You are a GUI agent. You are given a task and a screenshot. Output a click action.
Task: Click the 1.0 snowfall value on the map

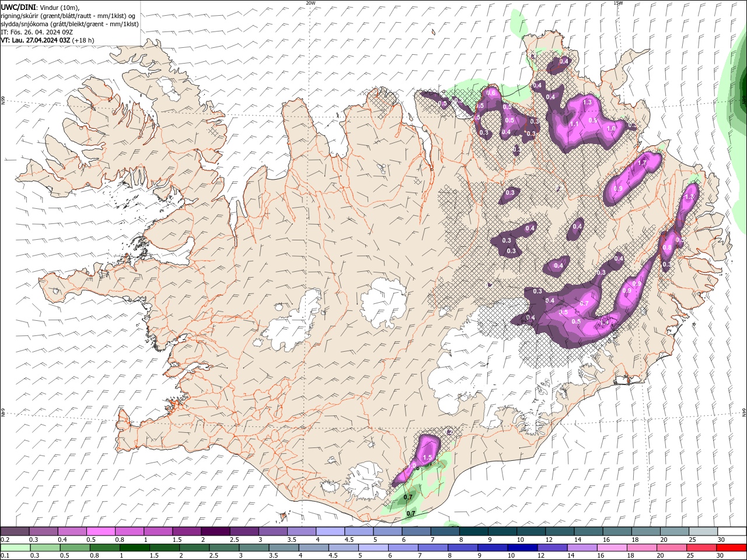612,128
